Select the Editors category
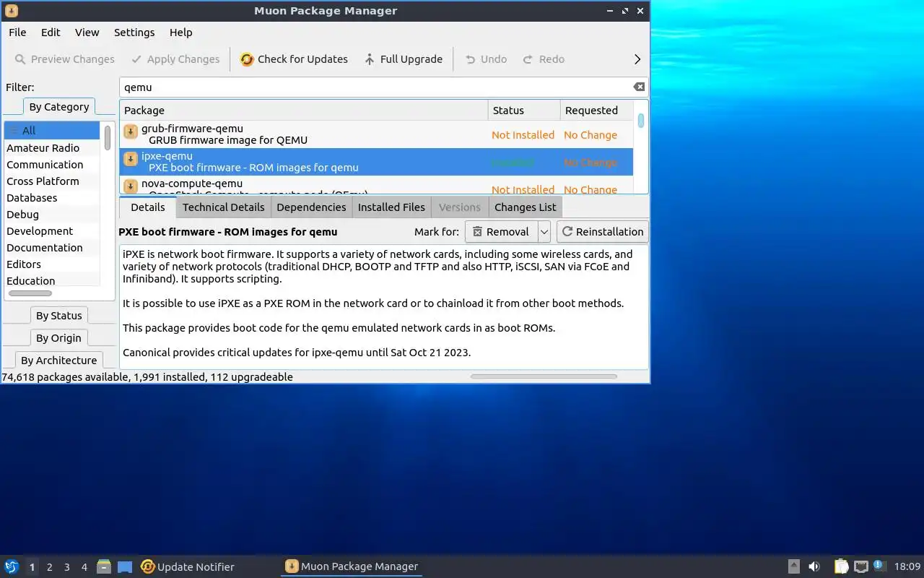 [x=52, y=264]
